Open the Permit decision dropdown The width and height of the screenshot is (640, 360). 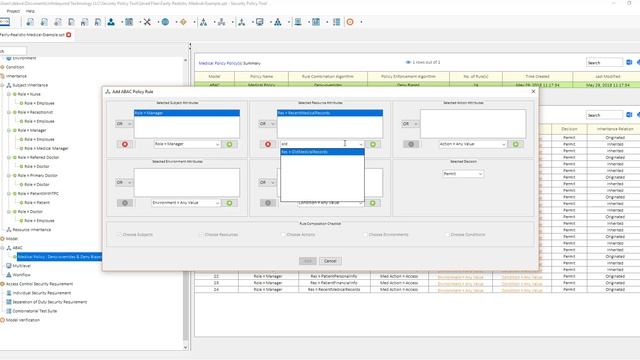tap(463, 174)
